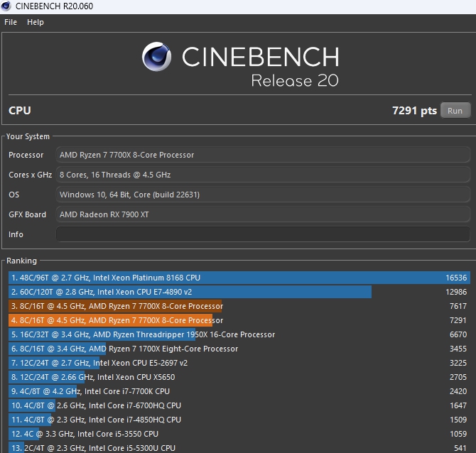Click the OS field showing Windows 10

[263, 195]
